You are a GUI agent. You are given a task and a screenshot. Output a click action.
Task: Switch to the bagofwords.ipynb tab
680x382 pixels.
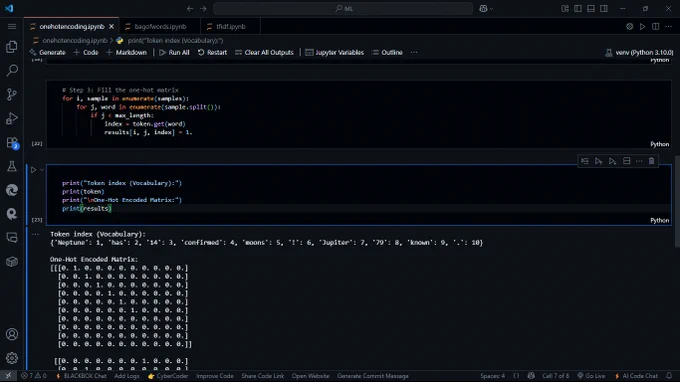coord(160,26)
